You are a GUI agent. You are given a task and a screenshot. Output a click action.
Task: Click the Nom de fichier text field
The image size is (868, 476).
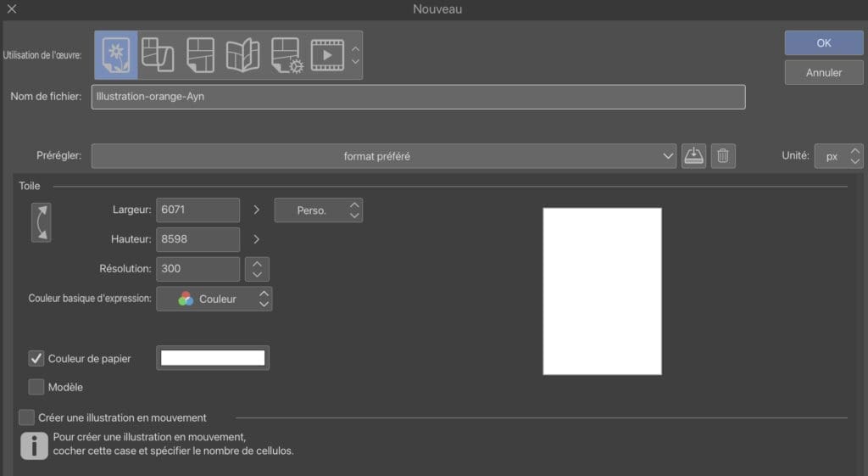pyautogui.click(x=418, y=97)
